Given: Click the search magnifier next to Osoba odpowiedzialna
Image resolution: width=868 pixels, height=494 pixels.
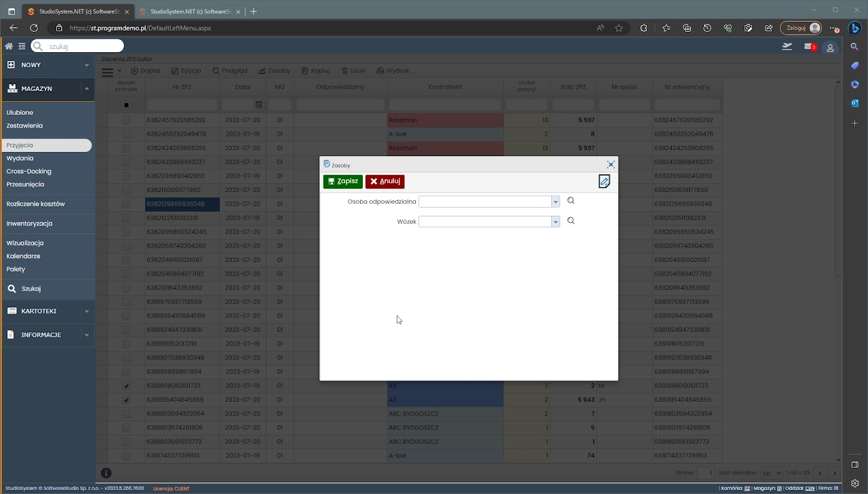Looking at the screenshot, I should (x=571, y=201).
